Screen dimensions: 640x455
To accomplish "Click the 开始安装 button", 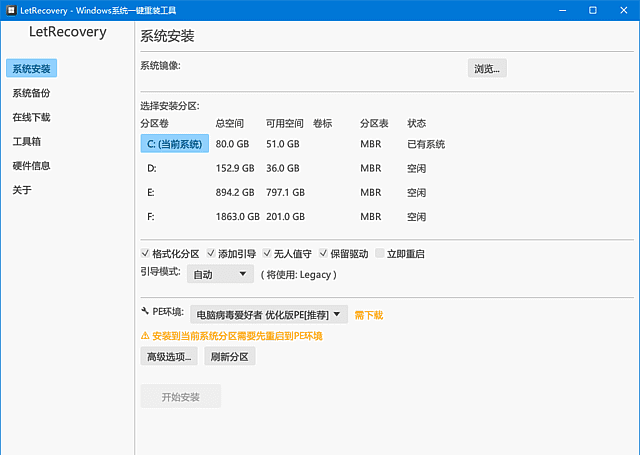I will 181,396.
